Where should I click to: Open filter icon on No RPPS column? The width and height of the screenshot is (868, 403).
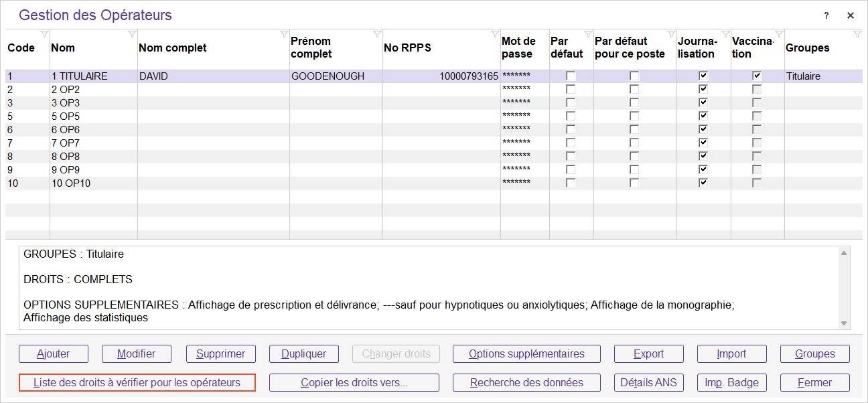point(495,34)
